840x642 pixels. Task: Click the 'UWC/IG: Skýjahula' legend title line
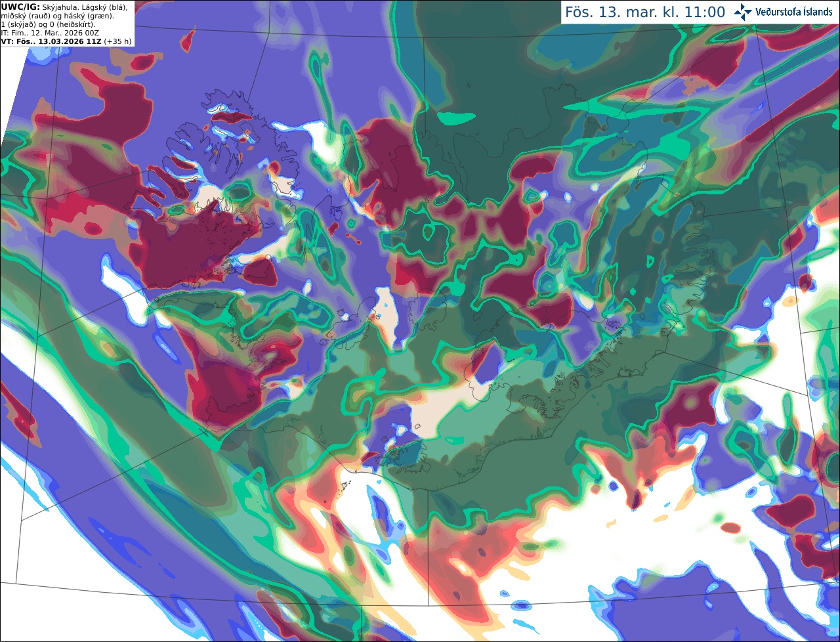(64, 7)
